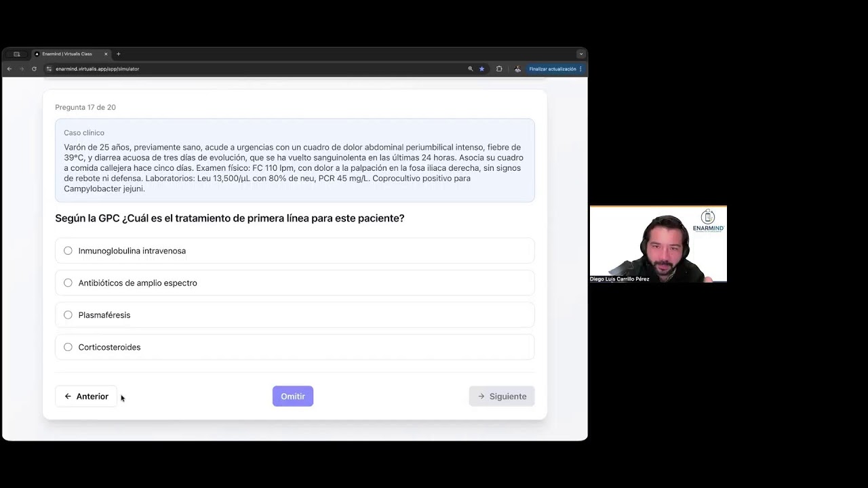Select the Enarmind | Virtualis Class tab
The image size is (868, 488).
click(x=71, y=54)
